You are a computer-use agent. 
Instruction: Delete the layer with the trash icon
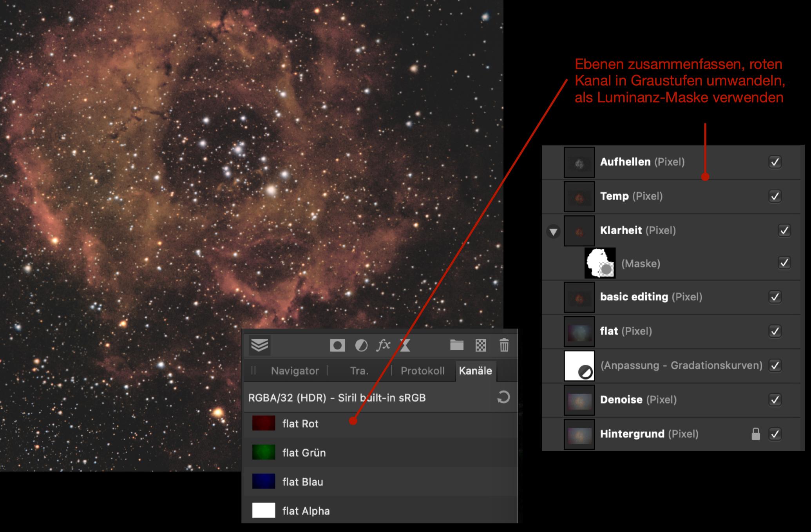pyautogui.click(x=504, y=346)
